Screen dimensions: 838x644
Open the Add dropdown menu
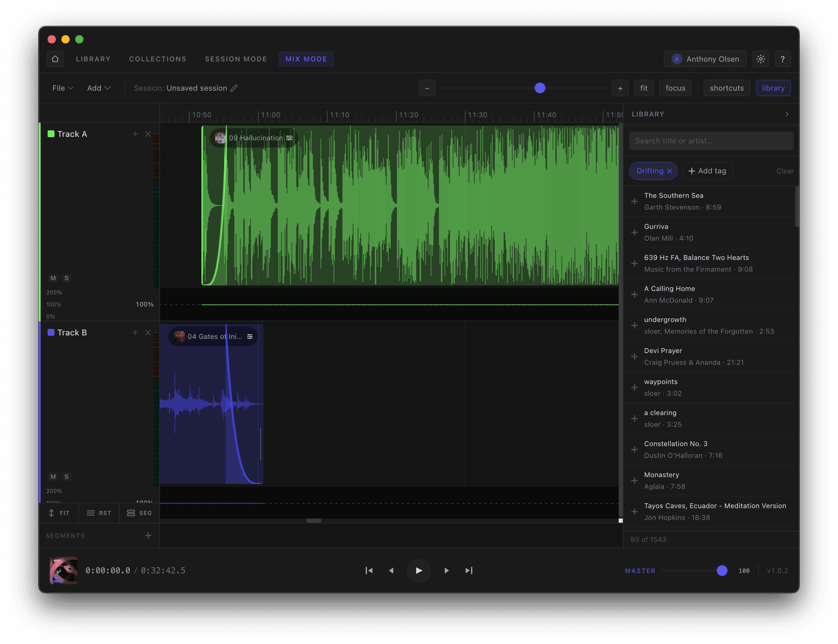[99, 88]
